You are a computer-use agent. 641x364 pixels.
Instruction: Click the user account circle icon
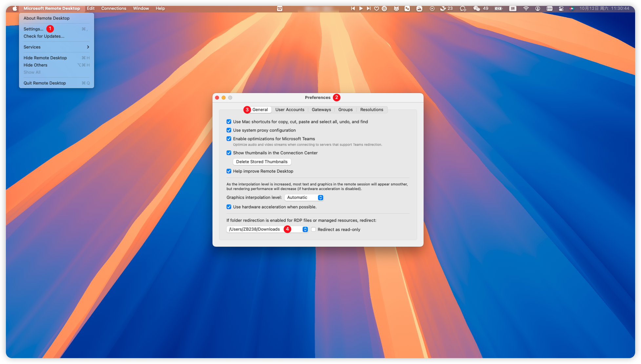538,9
